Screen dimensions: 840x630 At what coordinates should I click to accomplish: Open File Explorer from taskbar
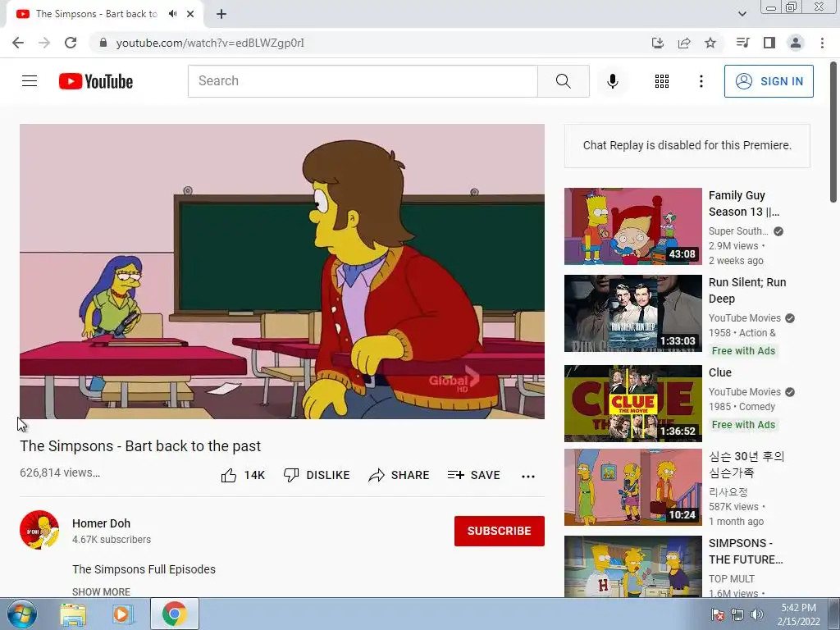[73, 614]
